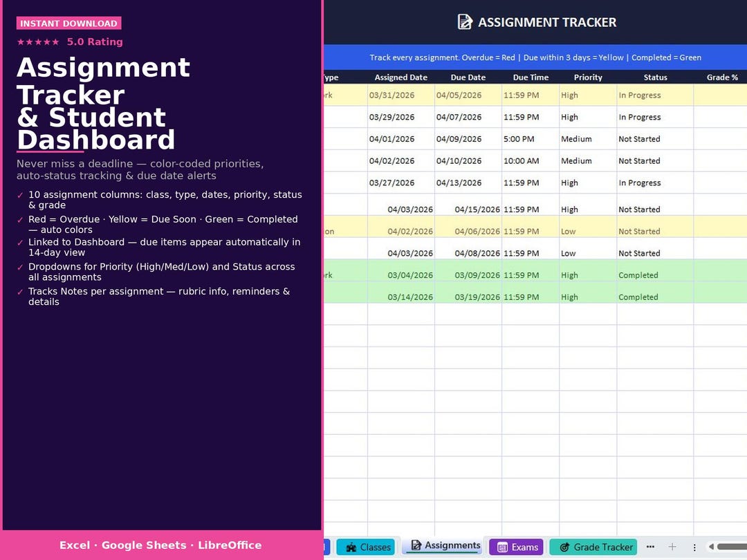Viewport: 747px width, 560px height.
Task: Open Priority cell Medium in 04/09/2026 row
Action: (589, 139)
